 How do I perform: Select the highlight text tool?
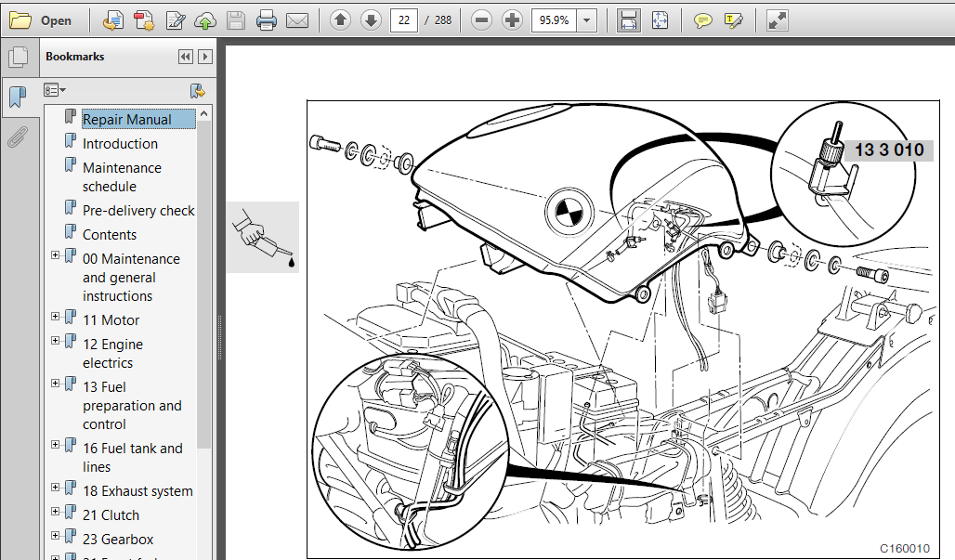pos(733,20)
